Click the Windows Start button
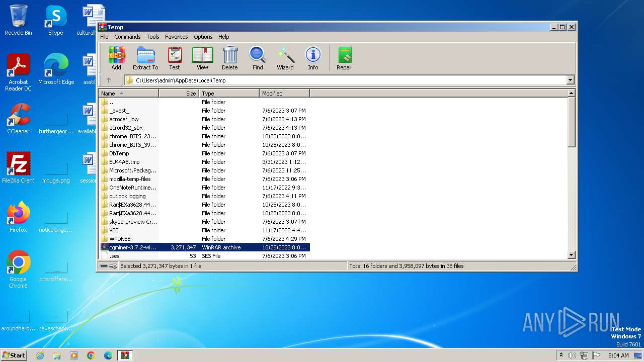The height and width of the screenshot is (362, 644). [x=14, y=355]
